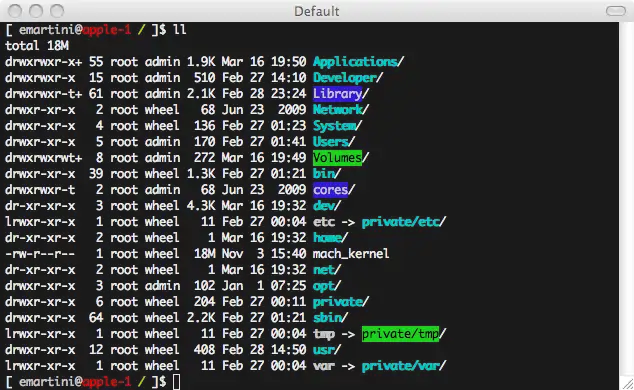Click the 23:24 time on Library row
634x390 pixels.
[x=288, y=94]
